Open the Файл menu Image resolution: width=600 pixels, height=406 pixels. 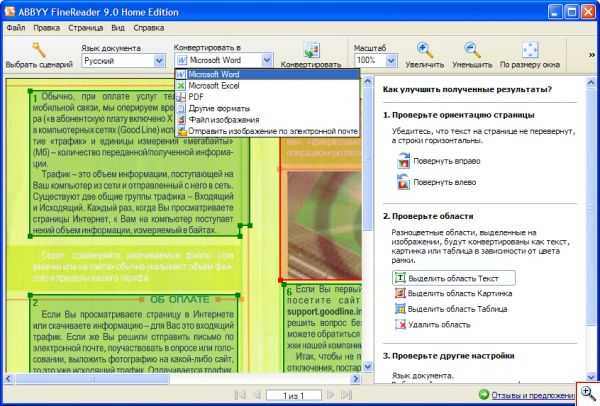click(x=16, y=28)
